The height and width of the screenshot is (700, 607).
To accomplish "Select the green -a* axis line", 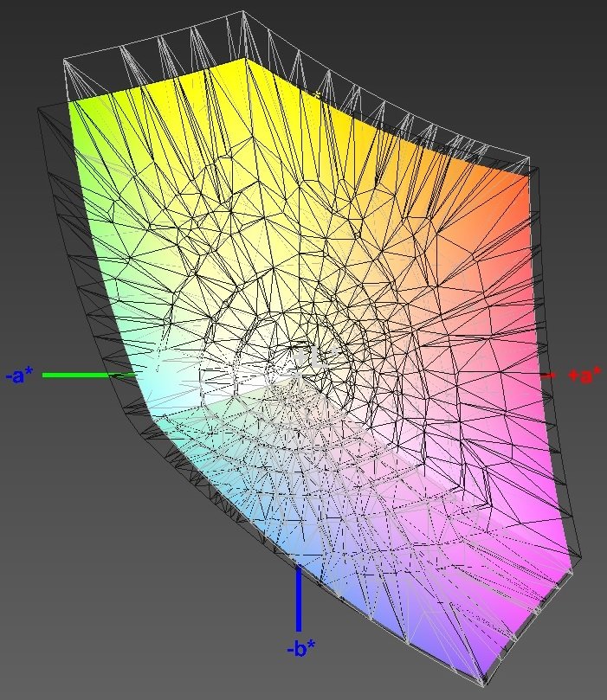I will click(x=89, y=376).
